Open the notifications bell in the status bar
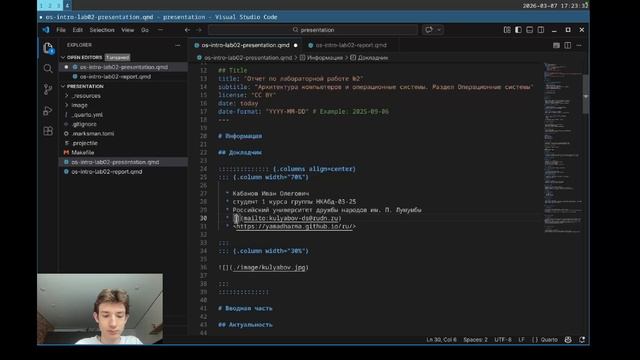This screenshot has width=640, height=360. point(582,340)
